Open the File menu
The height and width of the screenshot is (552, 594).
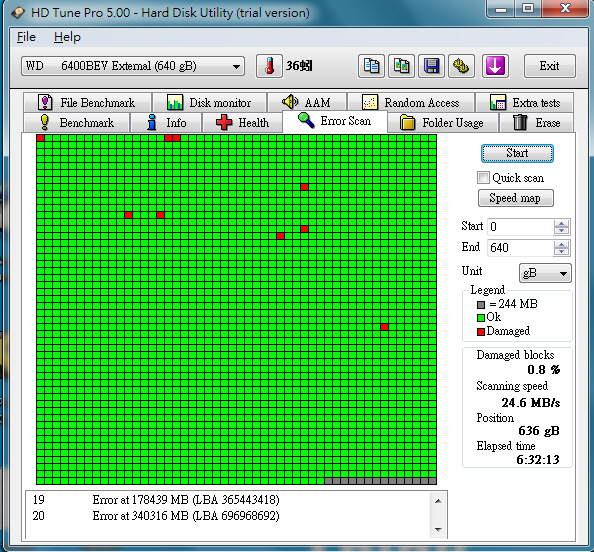point(26,37)
